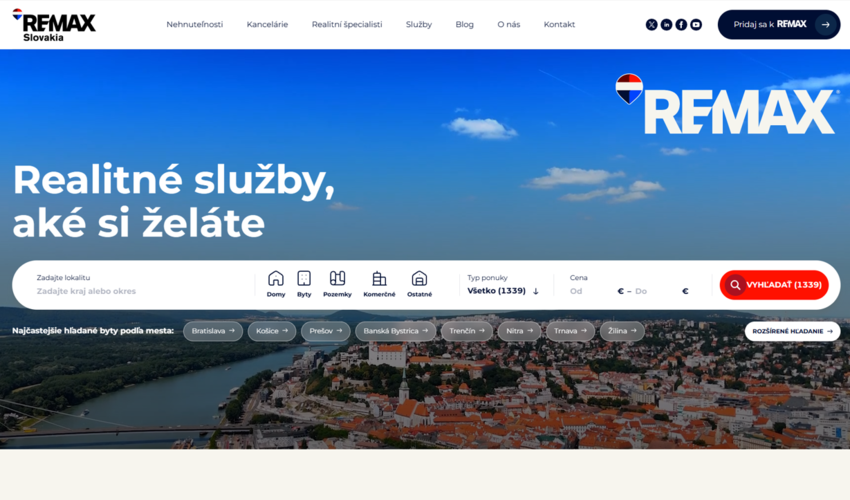Choose Banská Bystrica city chip

(x=395, y=331)
